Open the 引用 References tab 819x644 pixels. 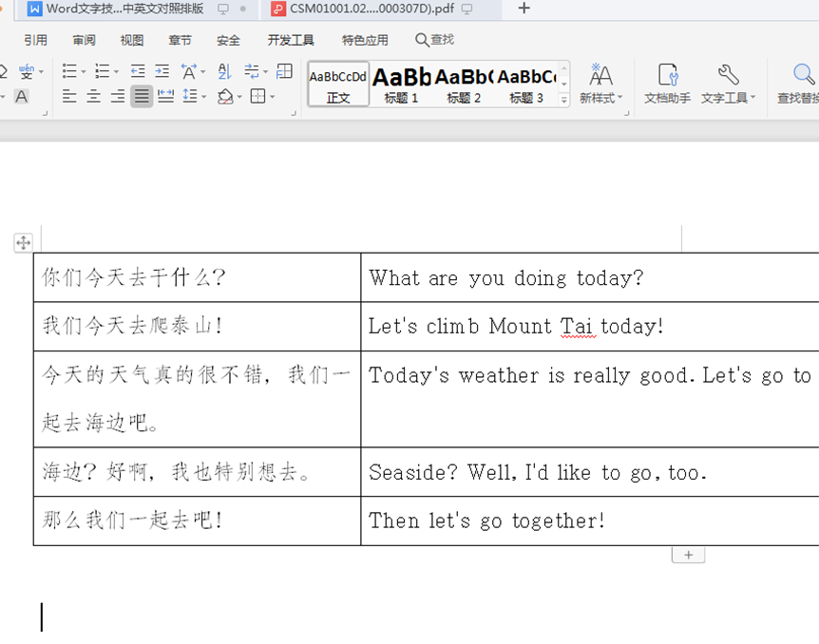(x=35, y=40)
